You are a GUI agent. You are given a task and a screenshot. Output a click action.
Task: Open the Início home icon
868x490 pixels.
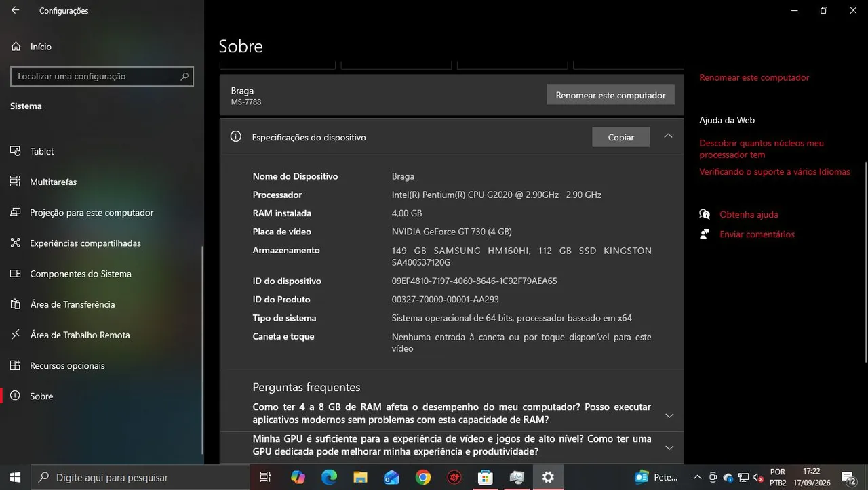tap(16, 47)
